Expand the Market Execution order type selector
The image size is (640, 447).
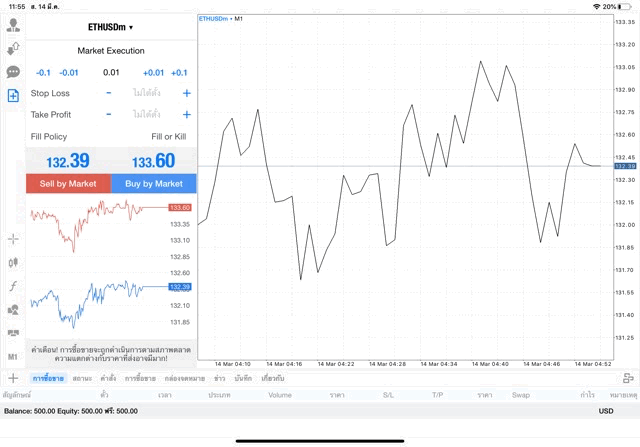pos(110,50)
